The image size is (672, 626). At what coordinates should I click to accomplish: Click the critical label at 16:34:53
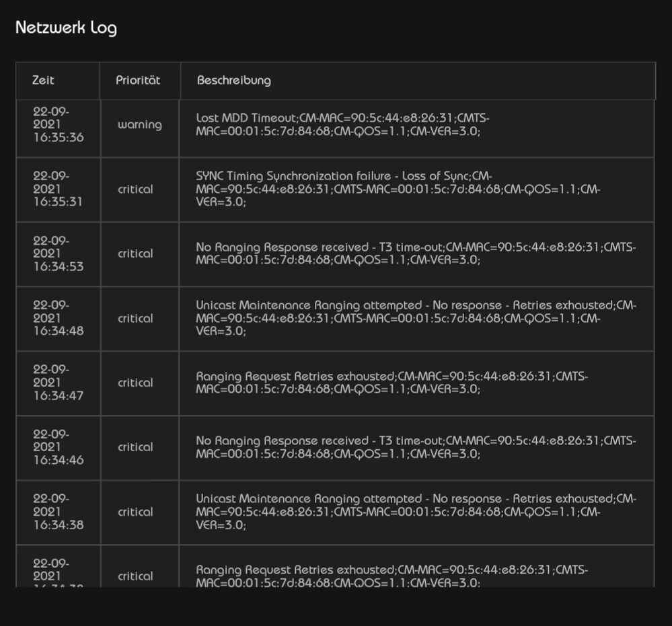[135, 253]
